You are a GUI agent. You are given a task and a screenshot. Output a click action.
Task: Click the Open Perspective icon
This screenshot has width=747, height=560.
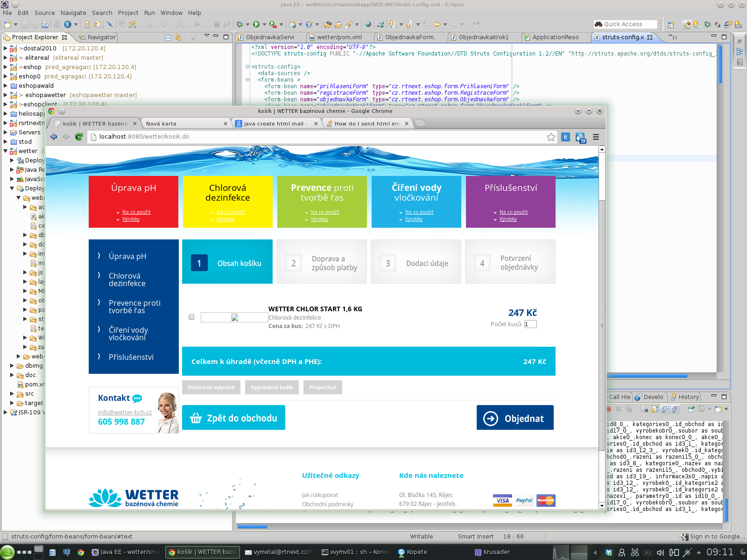pyautogui.click(x=671, y=25)
